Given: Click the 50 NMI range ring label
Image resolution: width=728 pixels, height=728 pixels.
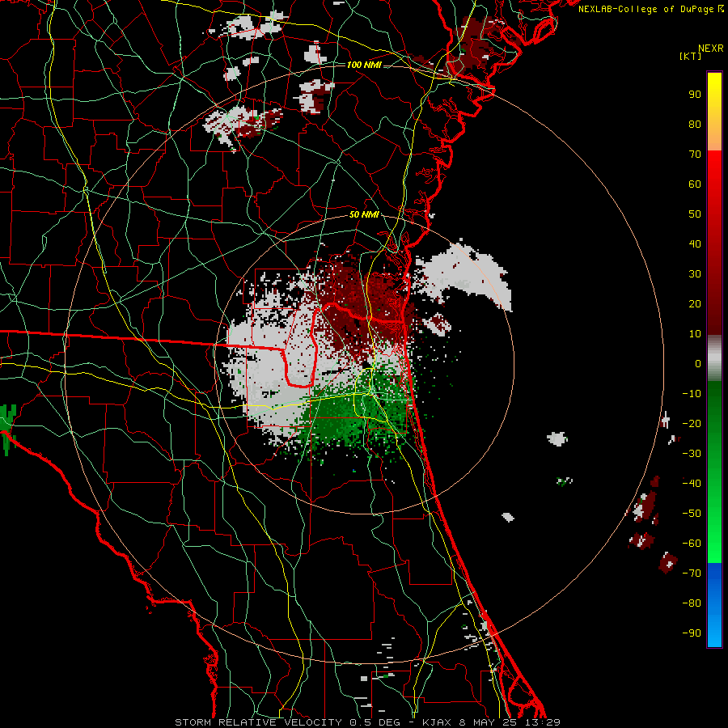Looking at the screenshot, I should (364, 214).
